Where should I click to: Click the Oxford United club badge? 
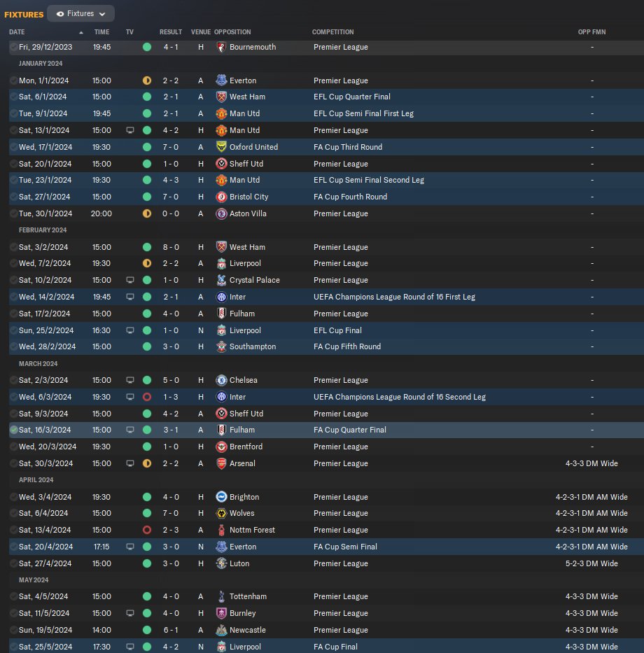click(221, 147)
